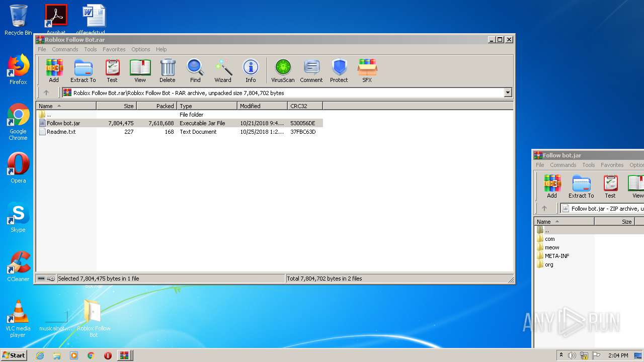Viewport: 644px width, 362px height.
Task: Open Opera desktop shortcut
Action: point(18,168)
